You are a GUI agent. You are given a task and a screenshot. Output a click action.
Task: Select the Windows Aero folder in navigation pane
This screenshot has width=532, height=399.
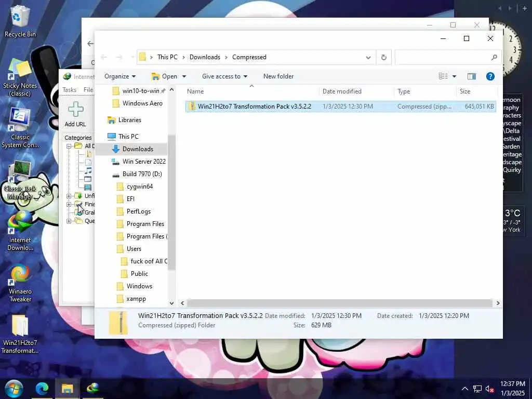tap(138, 103)
